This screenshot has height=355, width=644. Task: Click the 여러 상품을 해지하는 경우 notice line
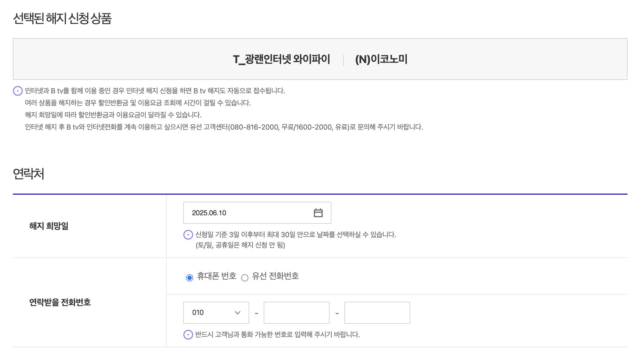pos(138,103)
